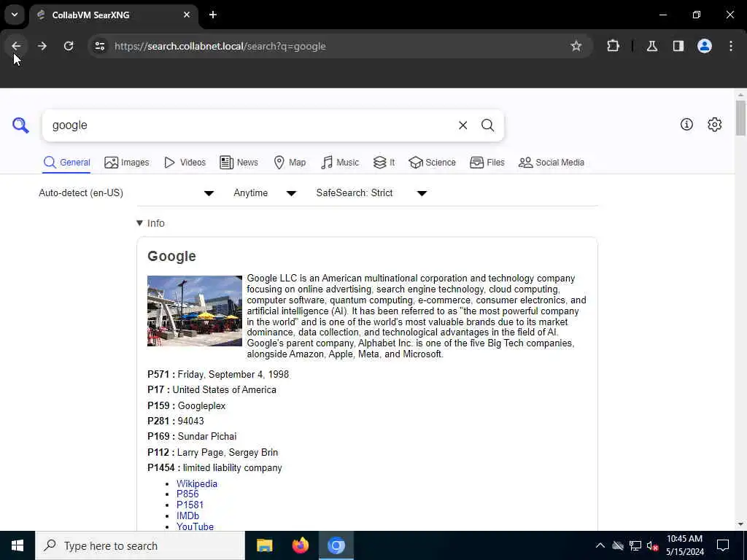The width and height of the screenshot is (747, 560).
Task: Show hidden system tray icons
Action: pos(600,545)
